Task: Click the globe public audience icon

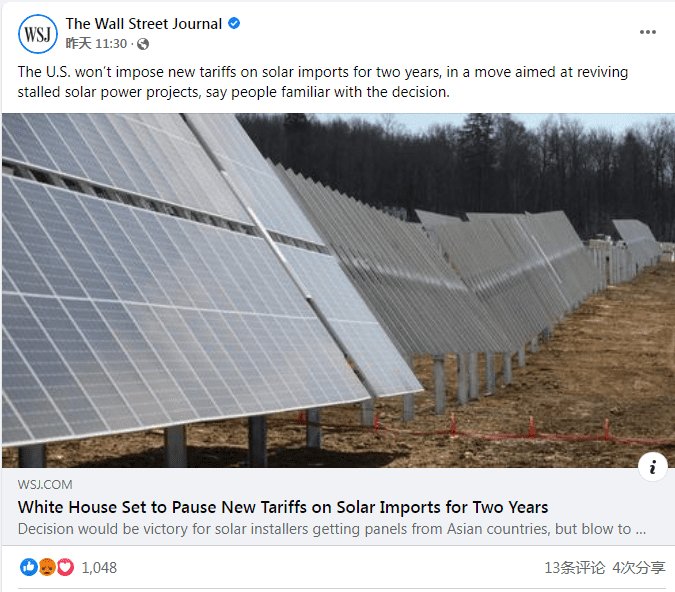Action: 143,44
